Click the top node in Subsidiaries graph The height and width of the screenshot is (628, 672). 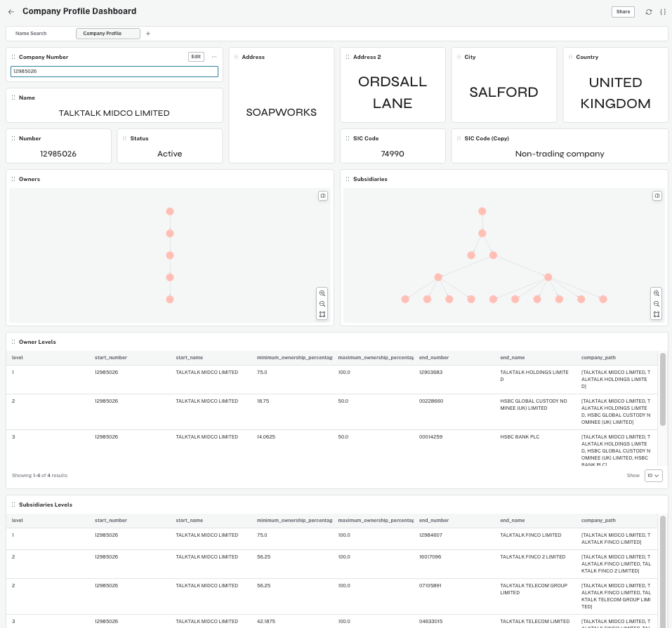pos(482,211)
